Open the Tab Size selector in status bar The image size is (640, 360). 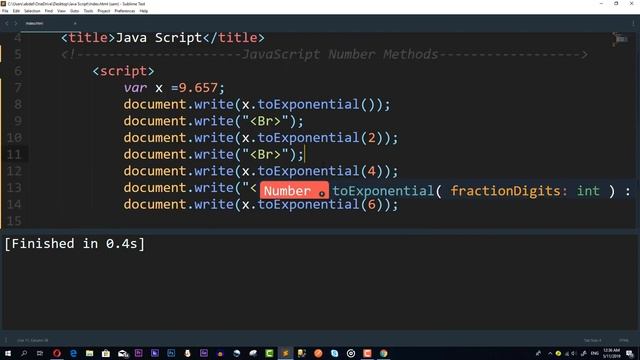(x=592, y=340)
